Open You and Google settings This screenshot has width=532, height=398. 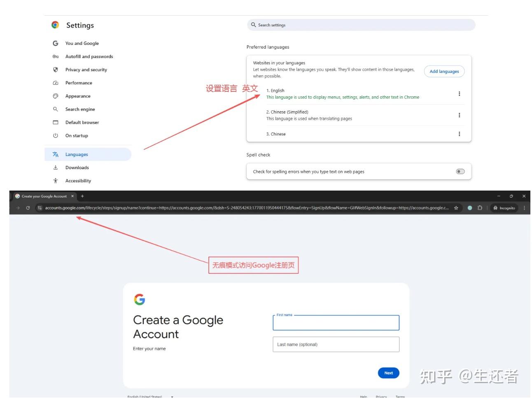pyautogui.click(x=82, y=43)
